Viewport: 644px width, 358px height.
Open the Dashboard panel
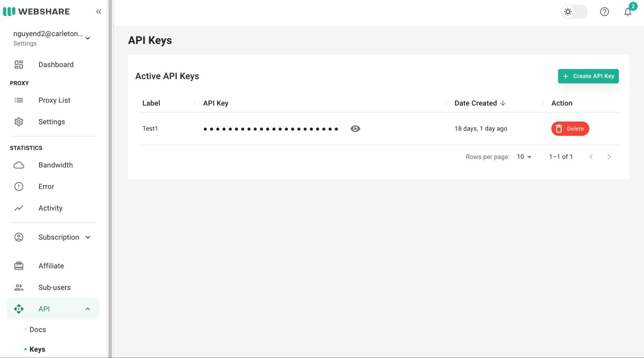(56, 64)
